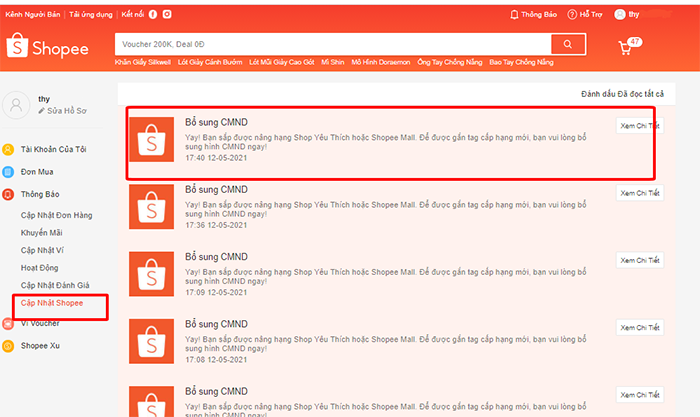Select Khuyến Mãi submenu
Viewport: 700px width, 417px height.
pyautogui.click(x=42, y=233)
